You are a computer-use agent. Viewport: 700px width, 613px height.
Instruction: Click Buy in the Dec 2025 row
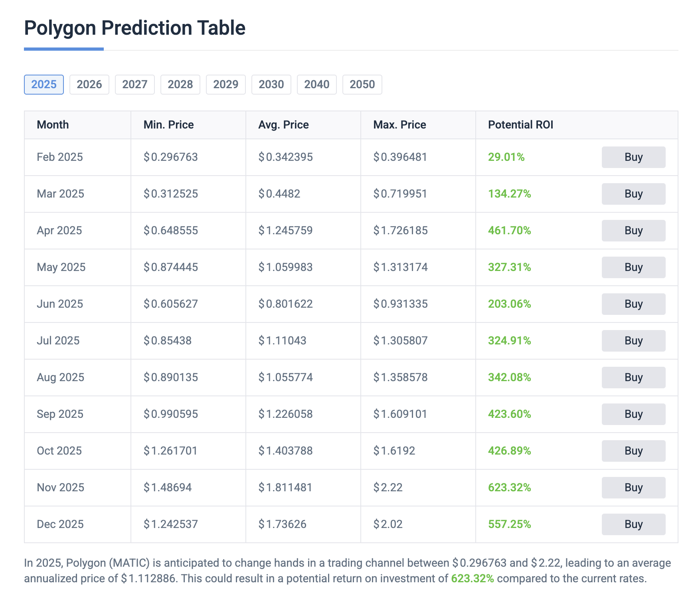pos(634,524)
